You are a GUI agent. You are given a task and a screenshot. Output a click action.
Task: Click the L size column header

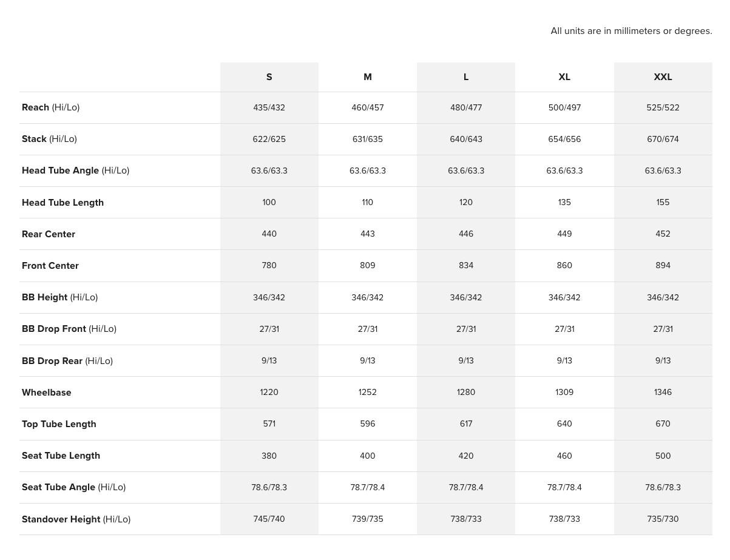(x=466, y=77)
